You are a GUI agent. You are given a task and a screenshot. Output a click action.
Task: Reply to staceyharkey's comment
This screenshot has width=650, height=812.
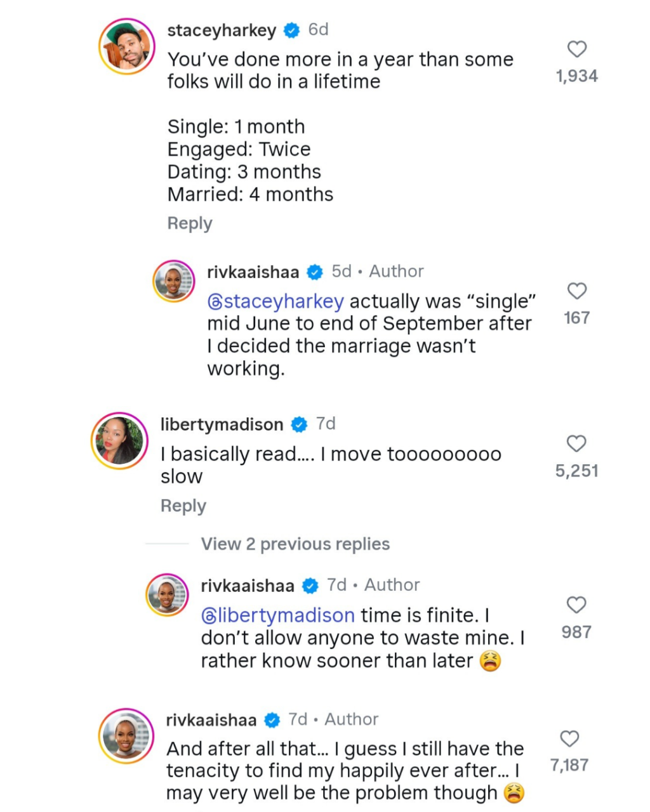[x=189, y=223]
